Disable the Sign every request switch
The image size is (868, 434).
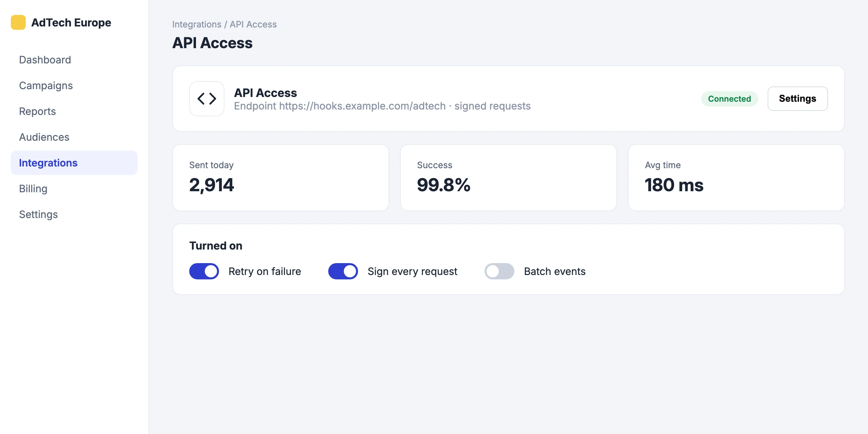343,271
